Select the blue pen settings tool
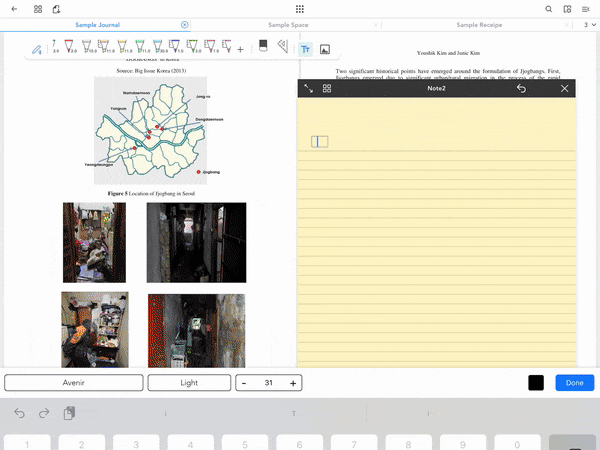Screen dimensions: 600x450 37,49
